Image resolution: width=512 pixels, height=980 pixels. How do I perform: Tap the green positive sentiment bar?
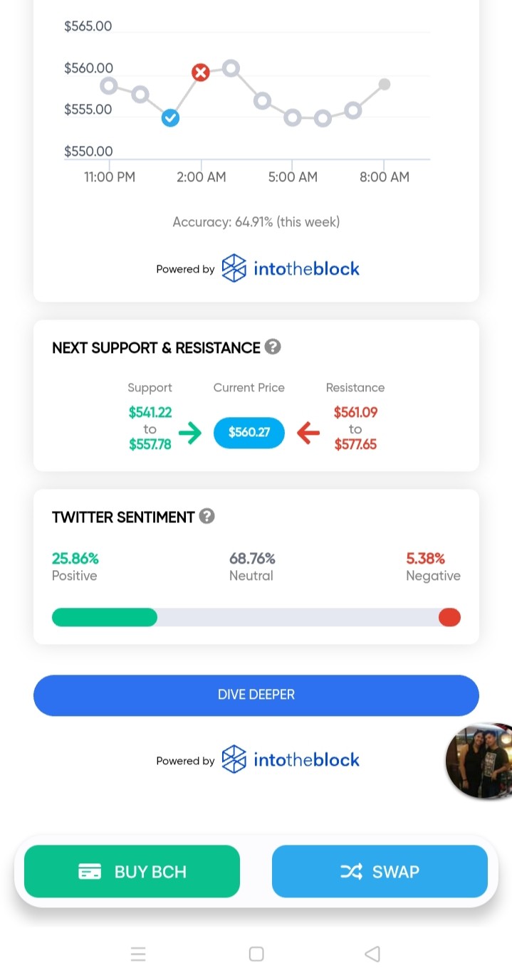tap(105, 617)
